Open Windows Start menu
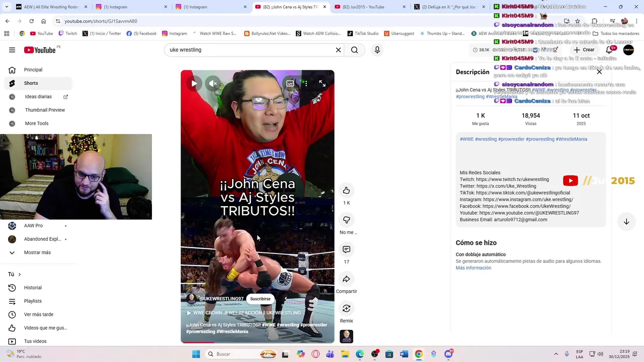Image resolution: width=644 pixels, height=362 pixels. tap(196, 354)
